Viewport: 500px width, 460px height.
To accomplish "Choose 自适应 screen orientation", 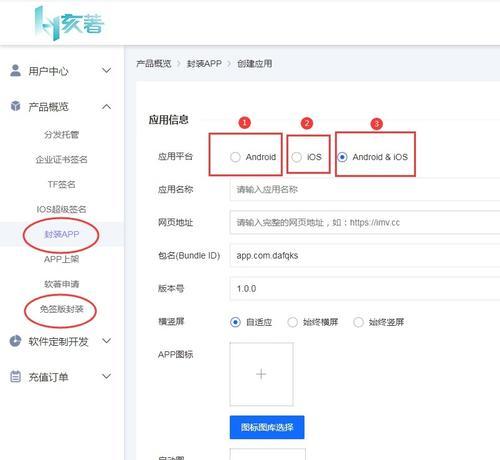I will [x=235, y=322].
